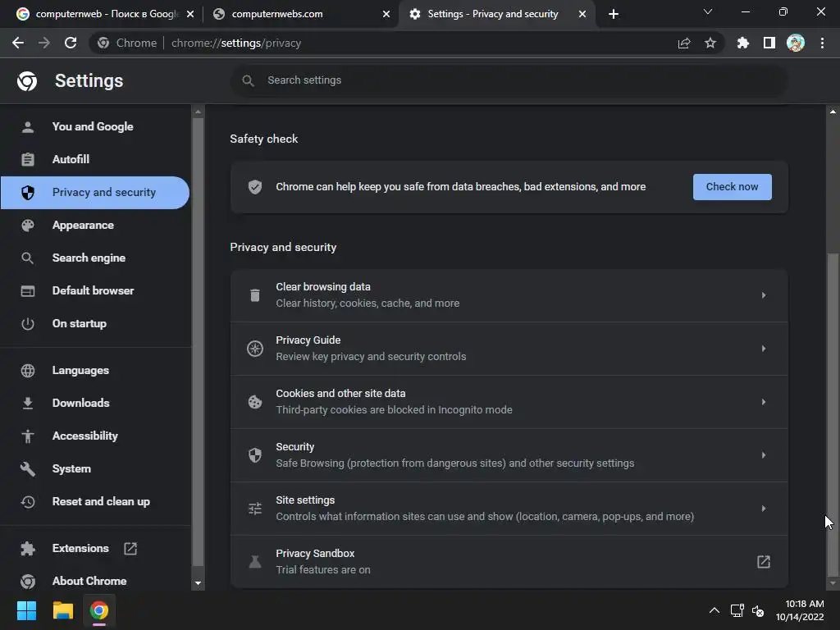This screenshot has height=630, width=840.
Task: Open Privacy Sandbox external link icon
Action: click(764, 561)
